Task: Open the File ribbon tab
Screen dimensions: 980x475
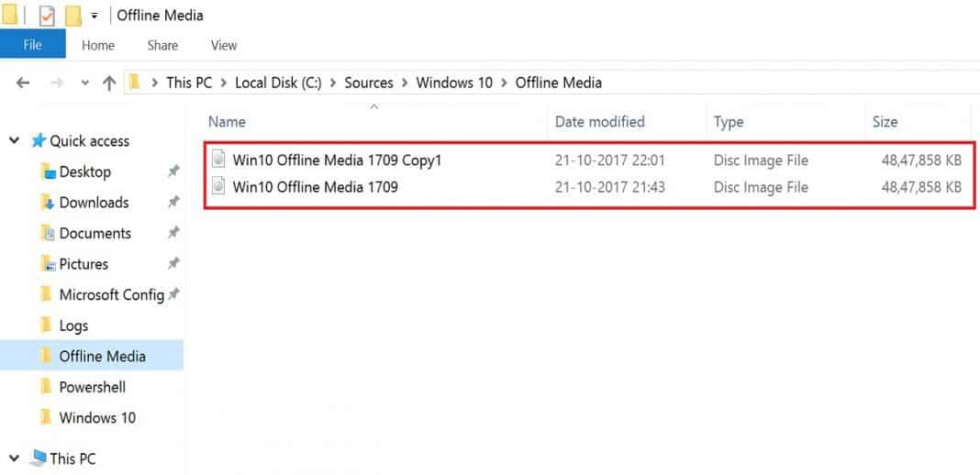Action: point(32,45)
